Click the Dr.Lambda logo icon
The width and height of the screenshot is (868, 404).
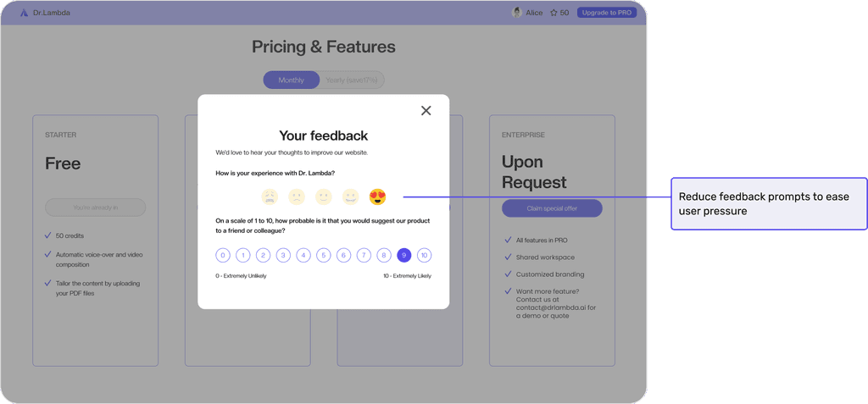24,13
